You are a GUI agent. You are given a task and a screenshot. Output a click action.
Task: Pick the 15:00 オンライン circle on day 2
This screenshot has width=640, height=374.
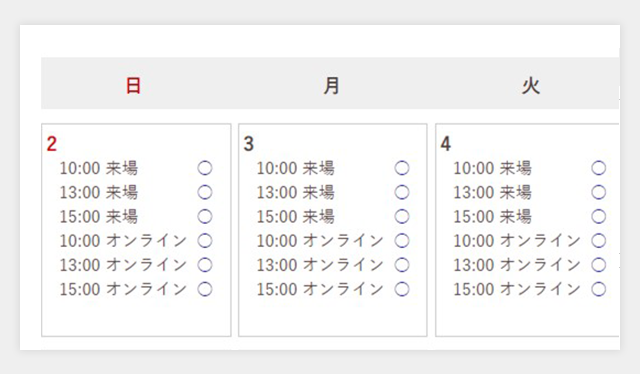tap(205, 289)
